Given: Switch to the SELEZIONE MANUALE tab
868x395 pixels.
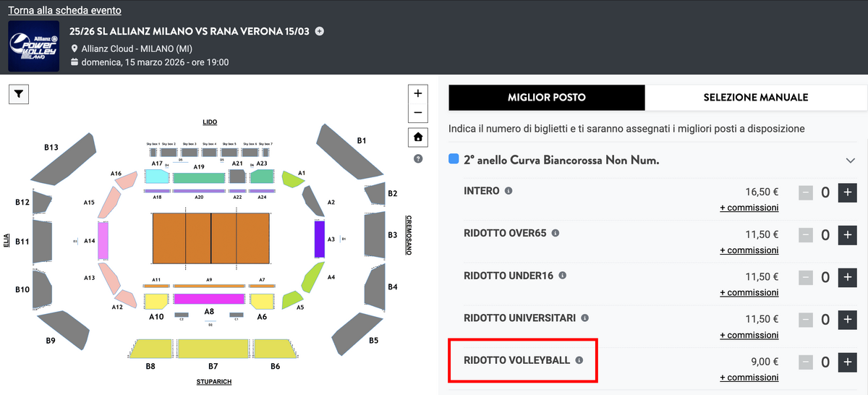Looking at the screenshot, I should pyautogui.click(x=755, y=97).
